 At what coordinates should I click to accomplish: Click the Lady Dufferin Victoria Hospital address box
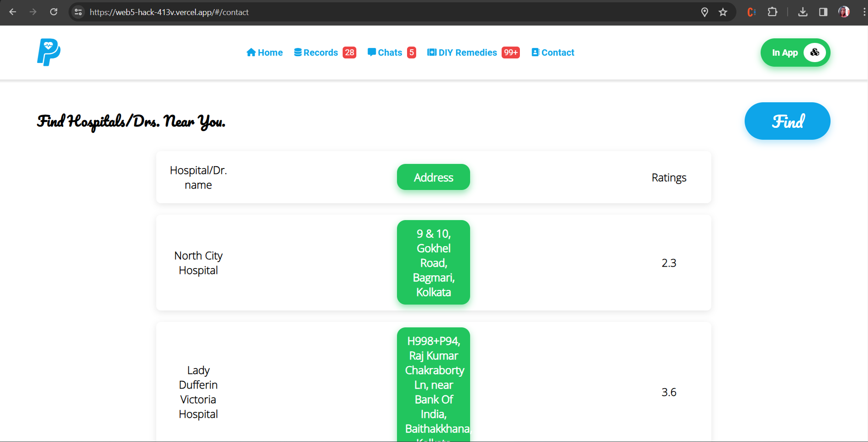[x=434, y=384]
